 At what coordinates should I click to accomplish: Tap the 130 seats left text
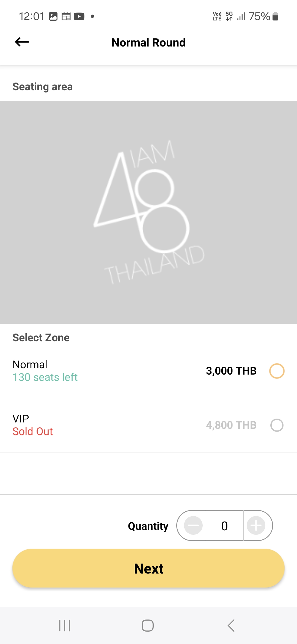(45, 377)
